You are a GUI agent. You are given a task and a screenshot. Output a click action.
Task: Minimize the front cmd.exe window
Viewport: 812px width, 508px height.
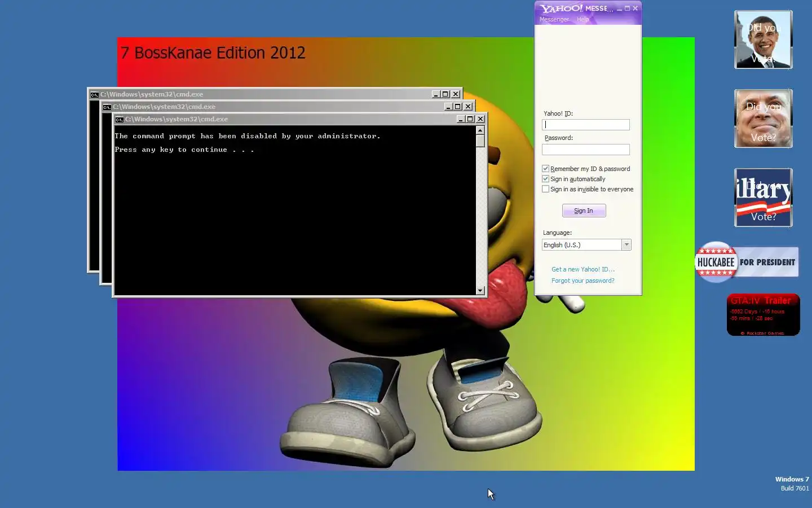pyautogui.click(x=460, y=119)
